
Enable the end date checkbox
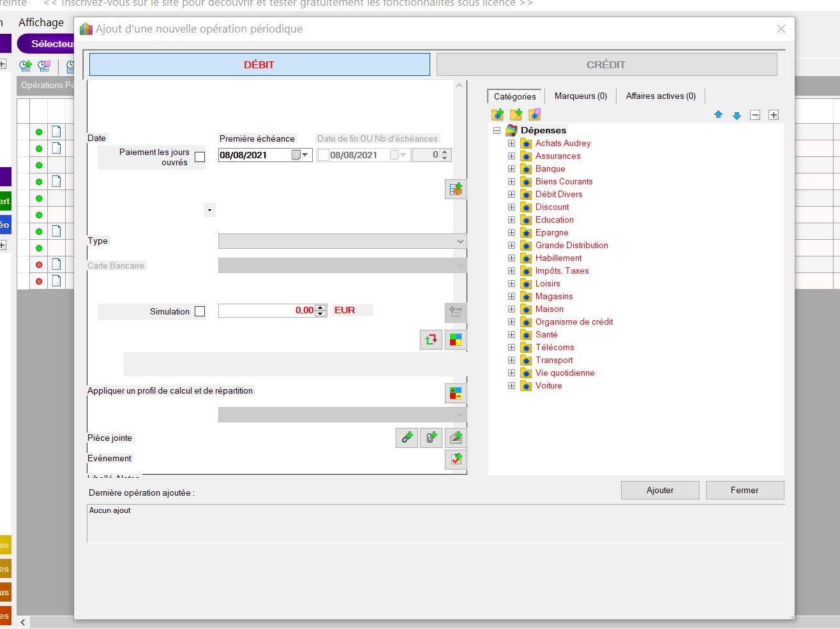[324, 155]
